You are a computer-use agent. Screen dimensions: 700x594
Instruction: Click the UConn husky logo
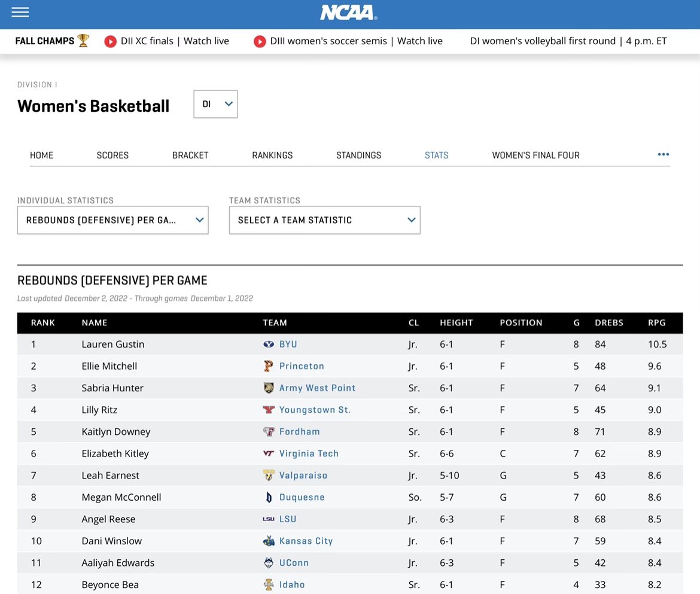coord(268,563)
